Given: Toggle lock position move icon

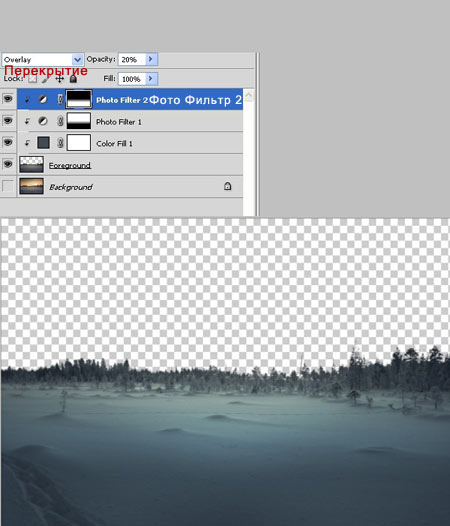Looking at the screenshot, I should tap(59, 79).
